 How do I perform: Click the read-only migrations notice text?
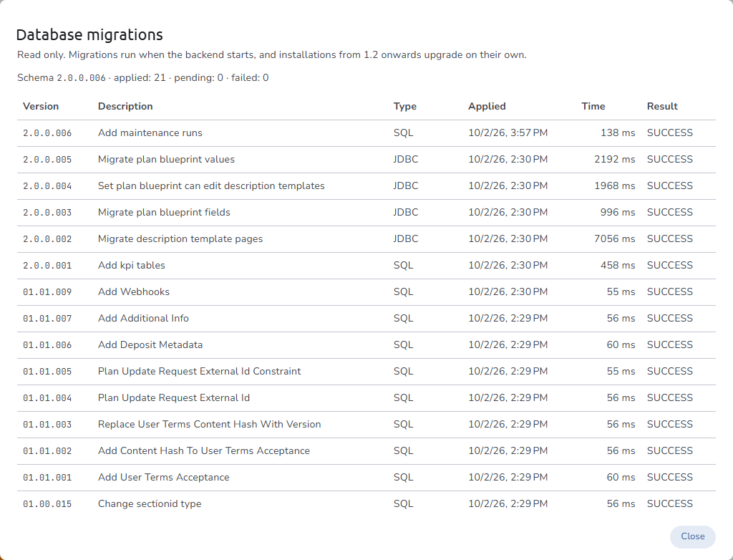tap(271, 54)
